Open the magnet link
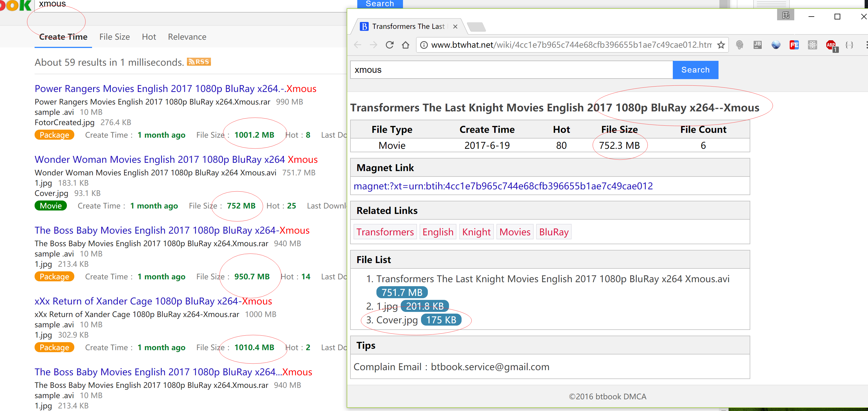Viewport: 868px width, 411px height. pos(503,186)
